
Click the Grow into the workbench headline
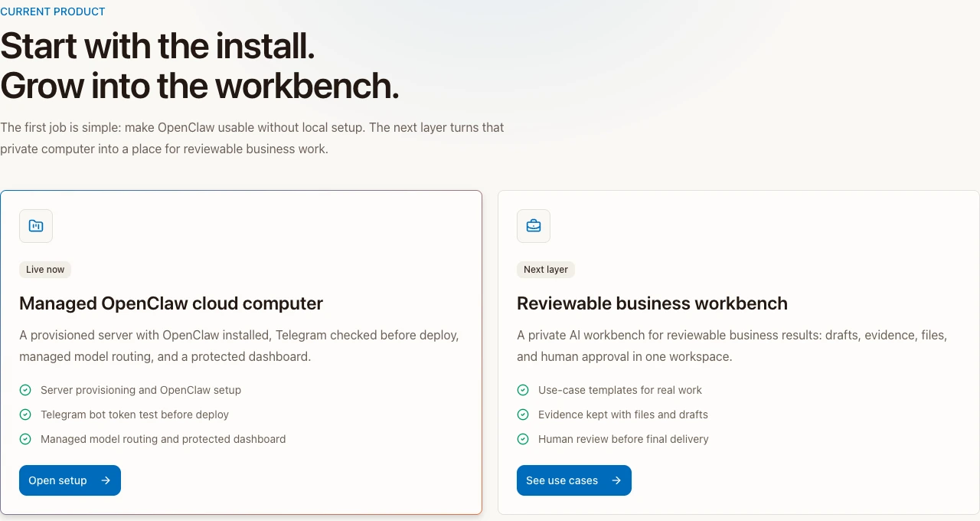(x=200, y=87)
